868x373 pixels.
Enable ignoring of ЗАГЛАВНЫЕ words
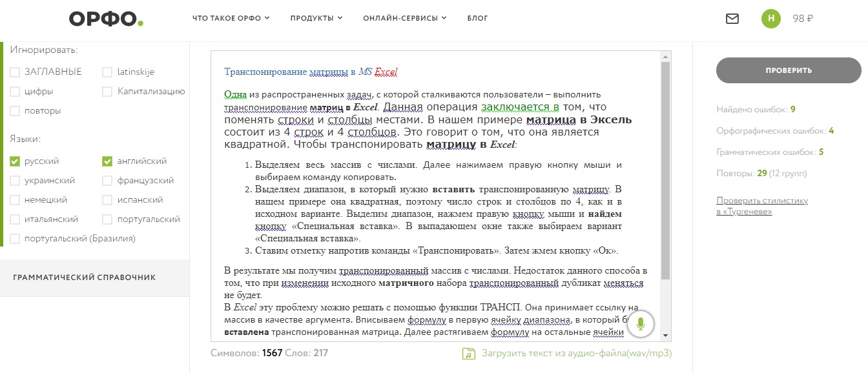tap(14, 72)
